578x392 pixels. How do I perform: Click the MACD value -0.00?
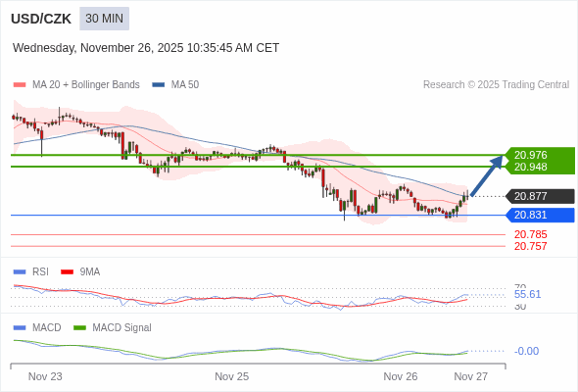(526, 351)
